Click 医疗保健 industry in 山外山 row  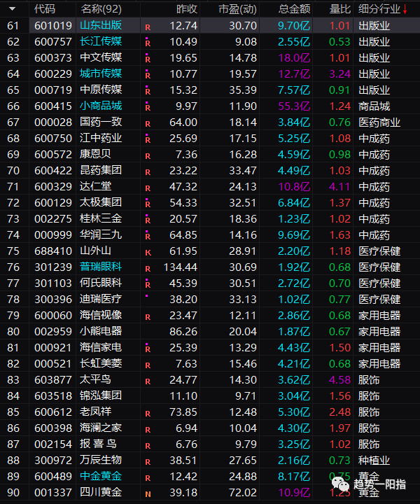[x=379, y=251]
